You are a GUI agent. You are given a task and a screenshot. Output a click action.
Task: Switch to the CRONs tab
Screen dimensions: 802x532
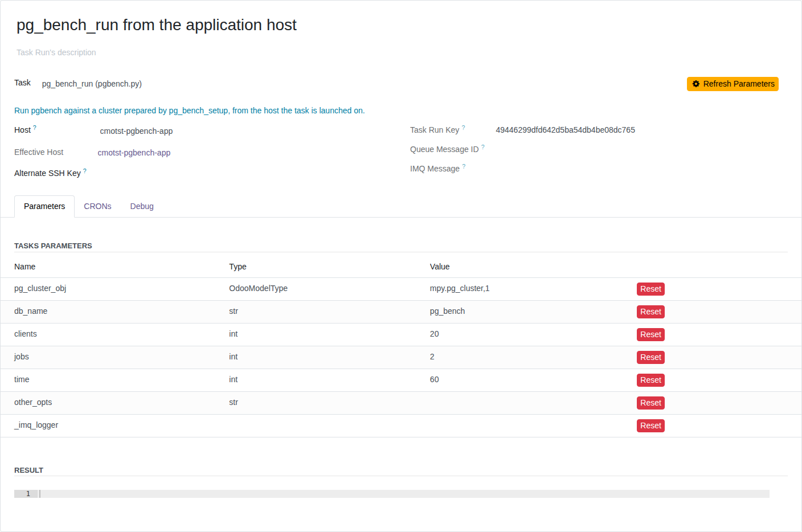click(x=97, y=206)
